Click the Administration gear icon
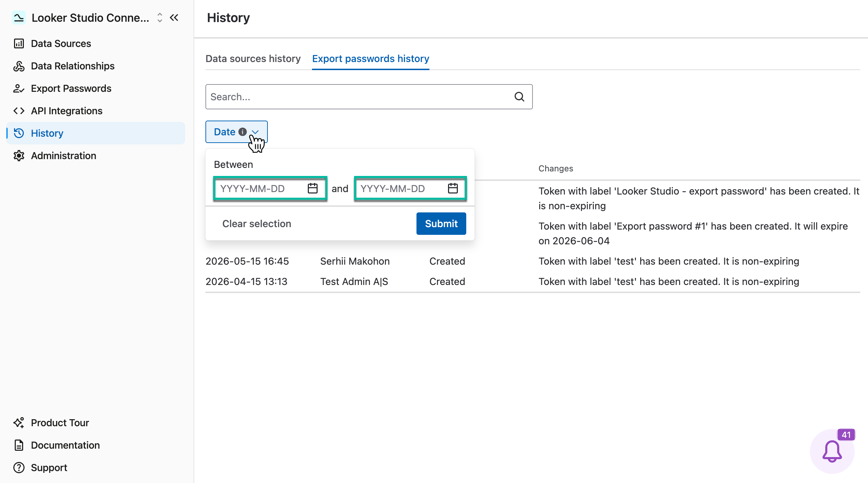The image size is (868, 483). coord(19,156)
